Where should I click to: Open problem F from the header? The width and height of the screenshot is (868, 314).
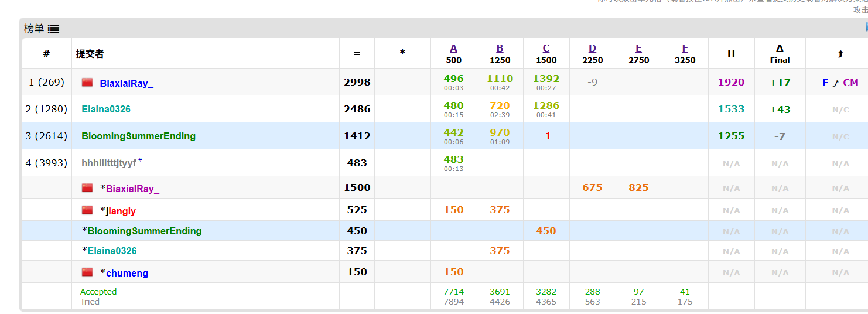[x=685, y=49]
